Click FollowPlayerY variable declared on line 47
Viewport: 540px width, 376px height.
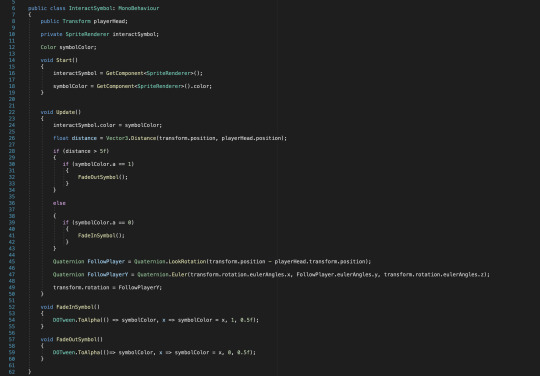(x=107, y=275)
